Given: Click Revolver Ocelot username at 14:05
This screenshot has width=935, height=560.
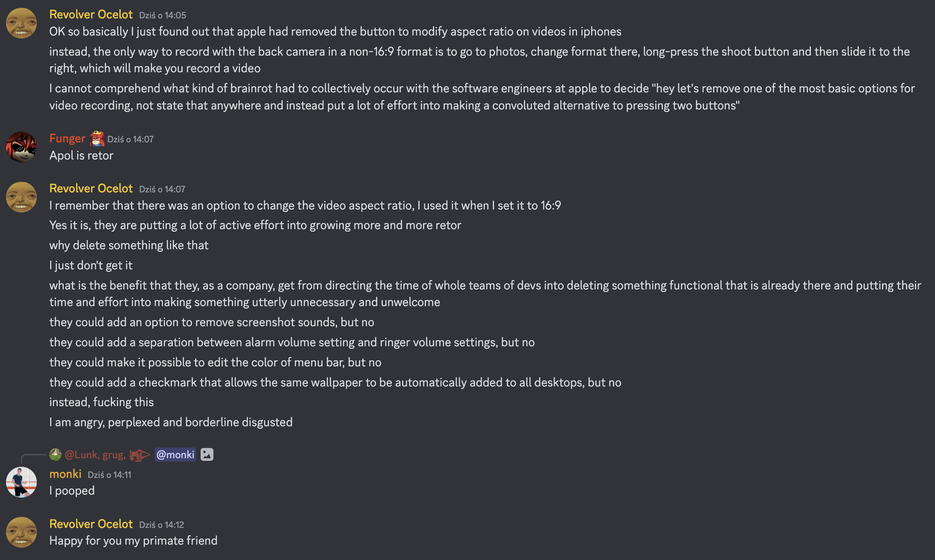Looking at the screenshot, I should (91, 15).
